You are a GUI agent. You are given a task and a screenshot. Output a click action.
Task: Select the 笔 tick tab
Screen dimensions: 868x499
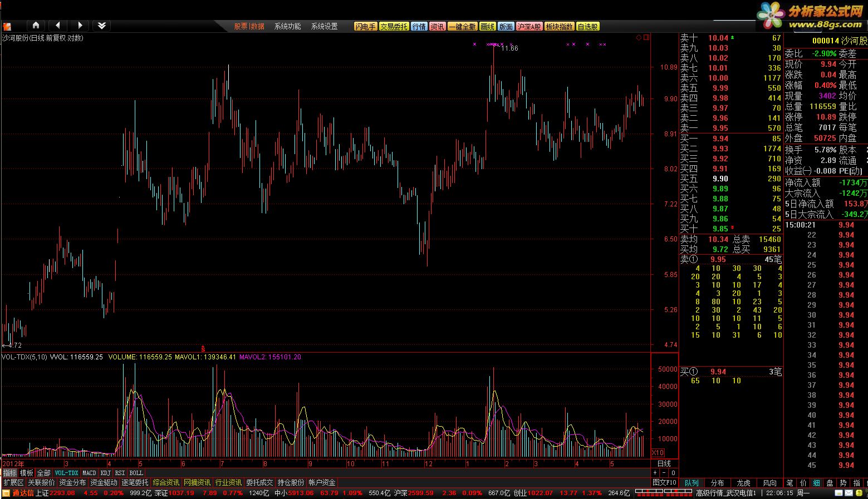[789, 483]
